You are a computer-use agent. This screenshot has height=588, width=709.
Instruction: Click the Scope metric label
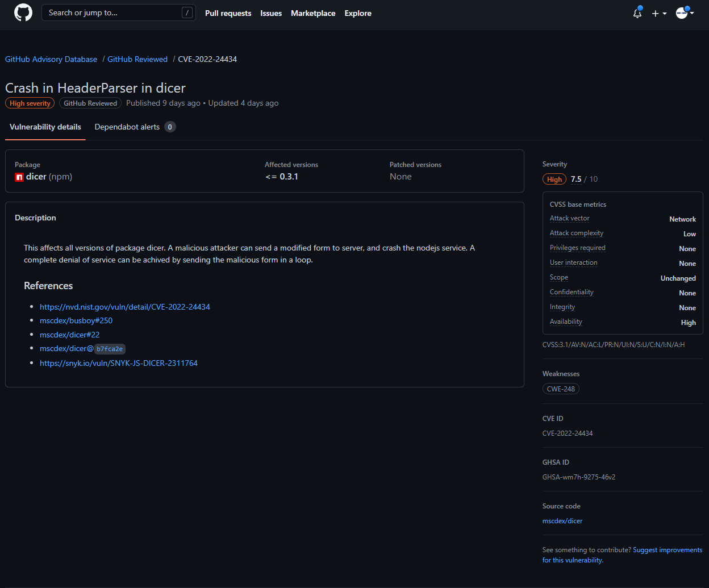(x=559, y=277)
